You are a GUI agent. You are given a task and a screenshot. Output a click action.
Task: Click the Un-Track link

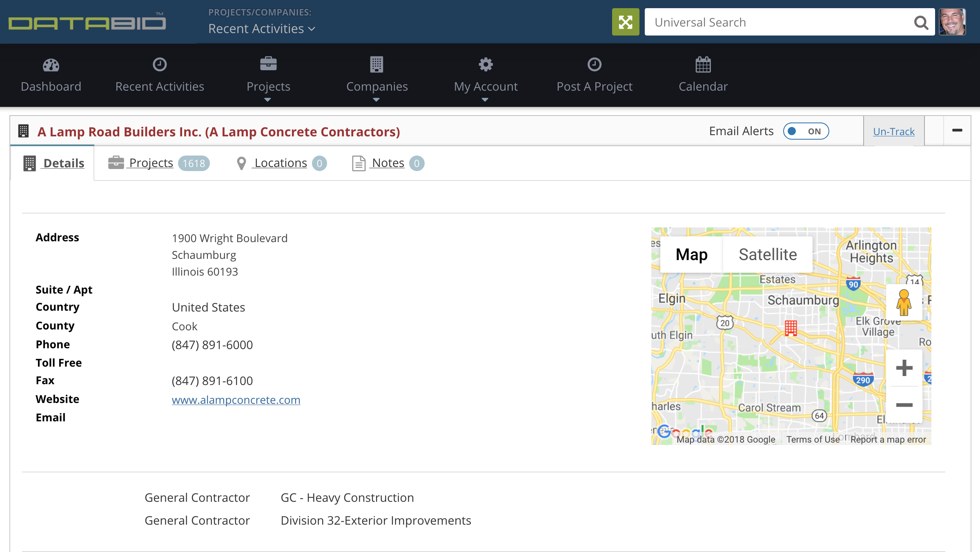click(x=894, y=131)
